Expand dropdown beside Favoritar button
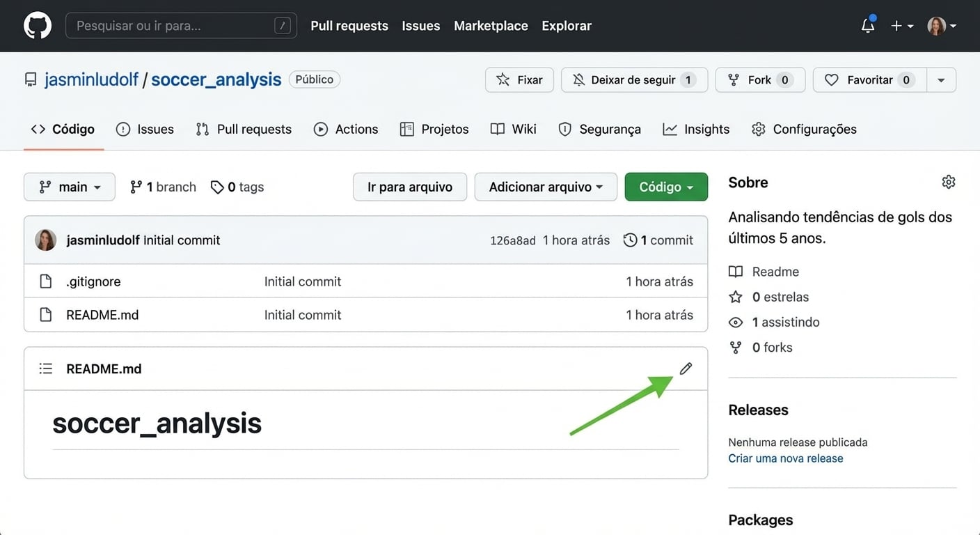The width and height of the screenshot is (980, 535). pos(941,80)
